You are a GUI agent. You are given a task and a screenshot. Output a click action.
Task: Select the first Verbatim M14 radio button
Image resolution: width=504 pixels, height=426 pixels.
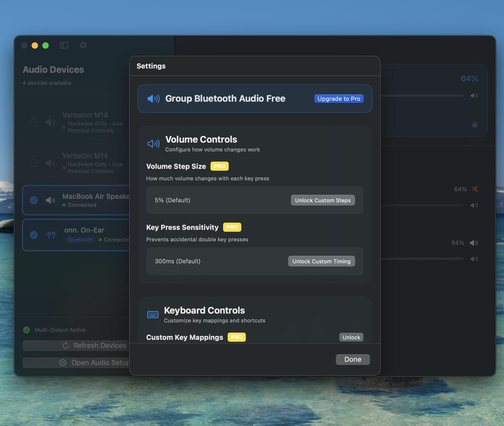coord(34,122)
